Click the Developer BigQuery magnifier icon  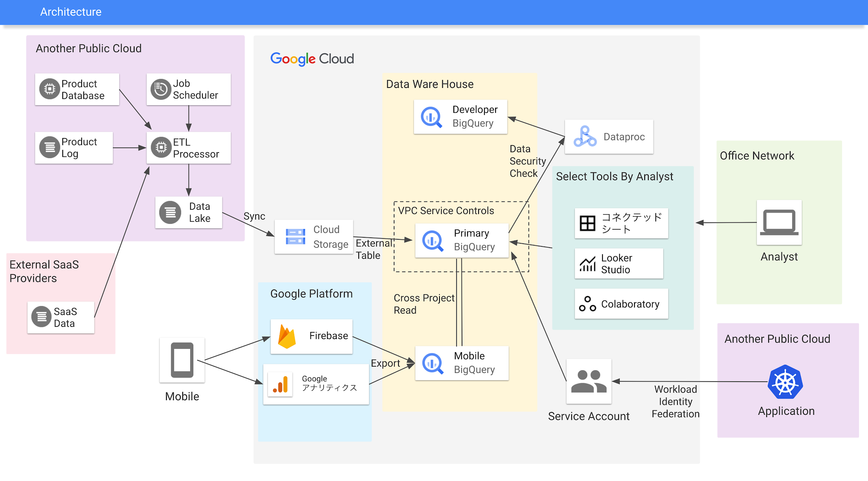pos(431,117)
